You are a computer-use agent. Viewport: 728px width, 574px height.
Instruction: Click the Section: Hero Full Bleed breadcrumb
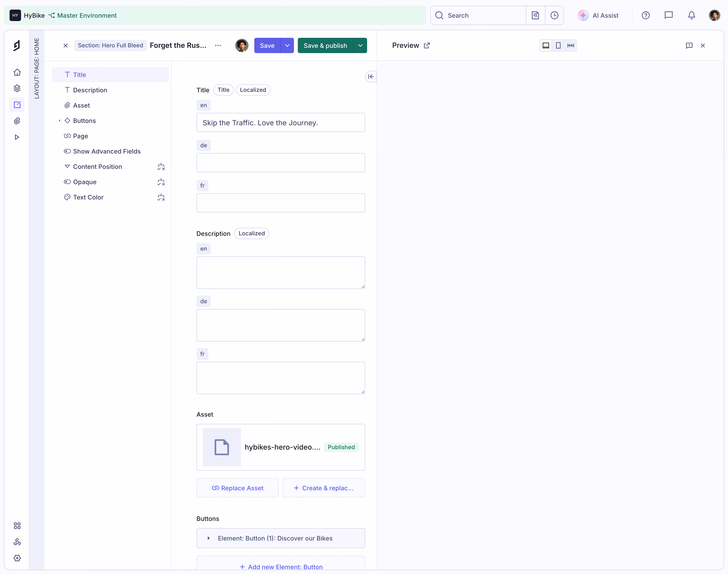coord(110,45)
